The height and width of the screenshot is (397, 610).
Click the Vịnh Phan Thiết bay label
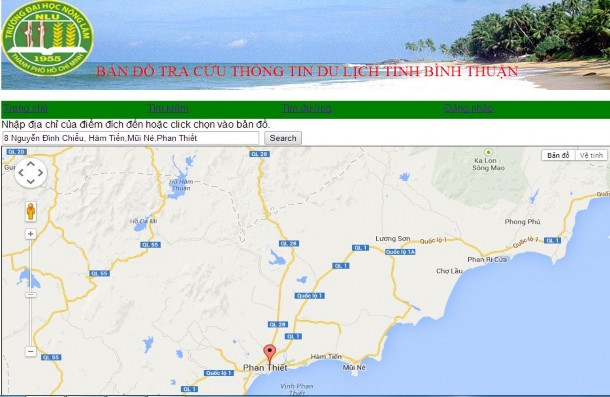coord(296,389)
